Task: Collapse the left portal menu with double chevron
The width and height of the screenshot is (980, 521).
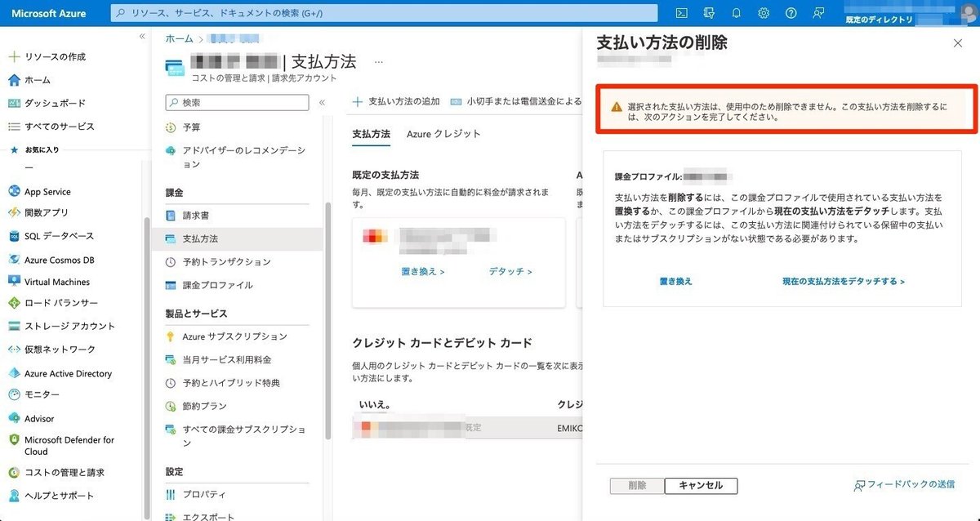Action: 142,37
